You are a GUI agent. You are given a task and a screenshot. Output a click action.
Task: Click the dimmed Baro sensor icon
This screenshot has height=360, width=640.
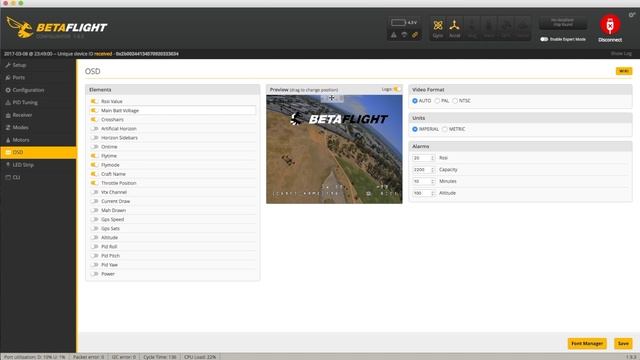(489, 26)
